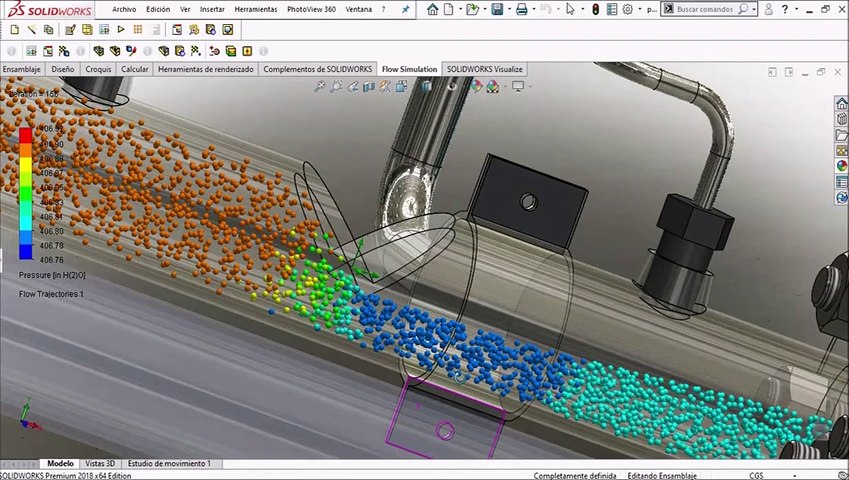The height and width of the screenshot is (480, 849).
Task: Open the Ventana menu
Action: [358, 9]
